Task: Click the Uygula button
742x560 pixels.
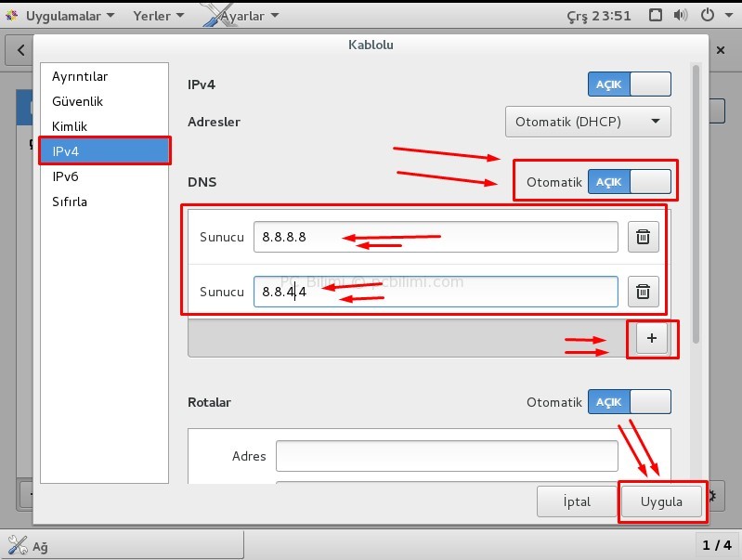Action: tap(661, 501)
